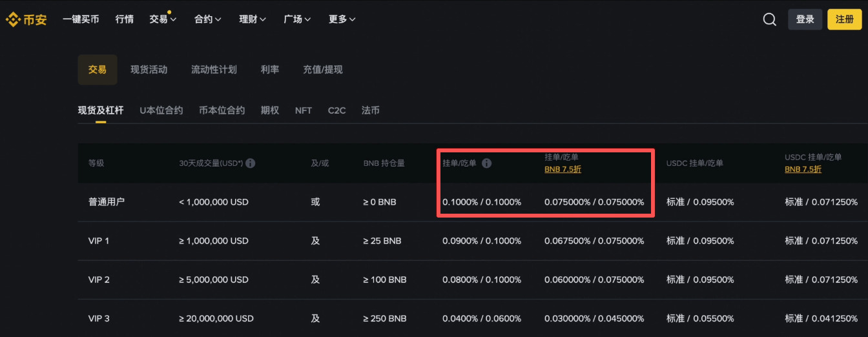Open the 广场 dropdown menu
This screenshot has height=337, width=868.
[297, 19]
